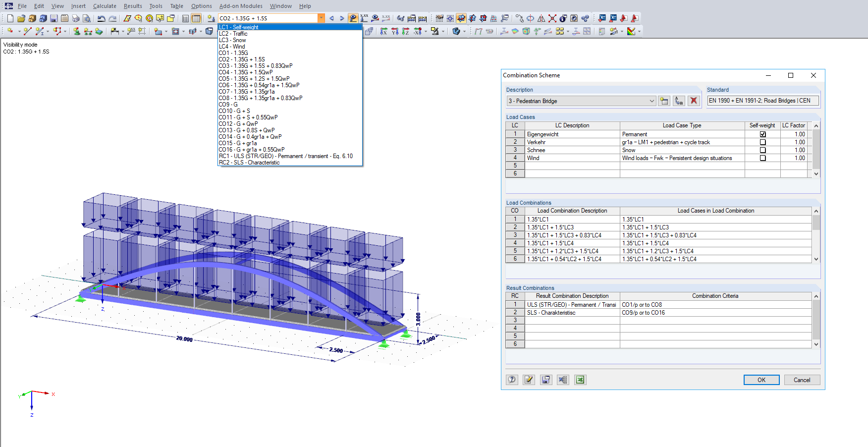Open the Results menu

coord(133,6)
